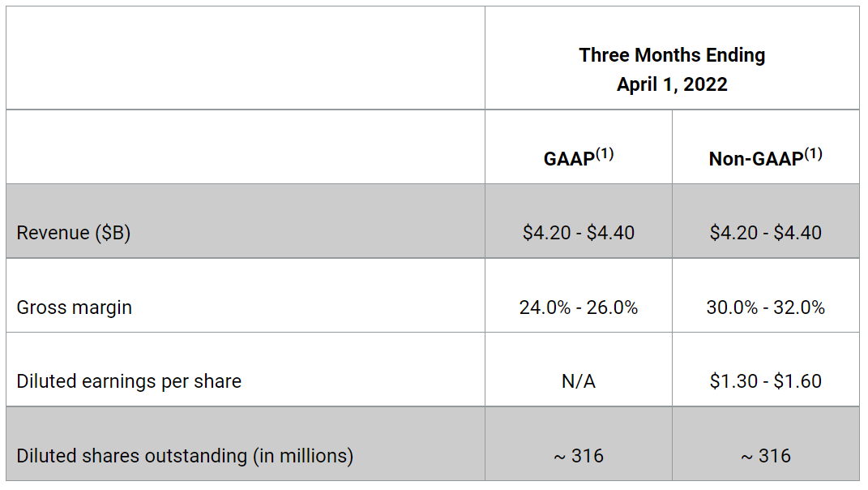The image size is (868, 490).
Task: Select GAAP revenue cell $4.20 - $4.40
Action: pyautogui.click(x=579, y=233)
